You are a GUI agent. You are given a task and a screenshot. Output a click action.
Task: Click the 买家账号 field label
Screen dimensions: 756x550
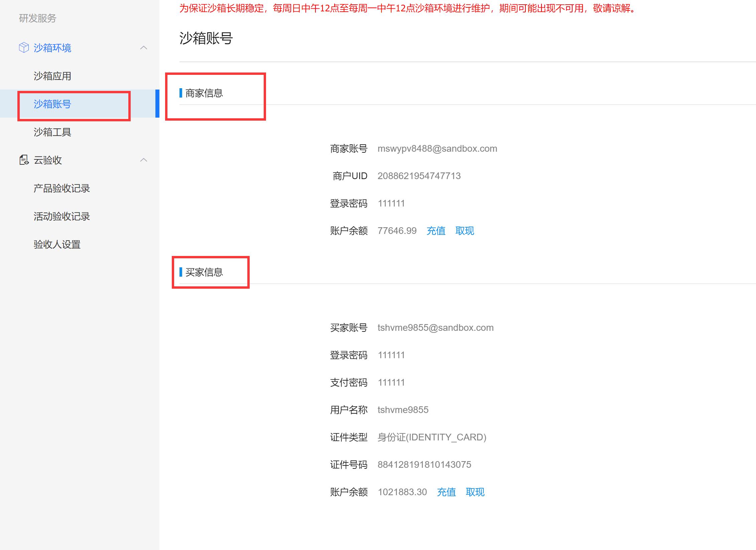coord(349,328)
